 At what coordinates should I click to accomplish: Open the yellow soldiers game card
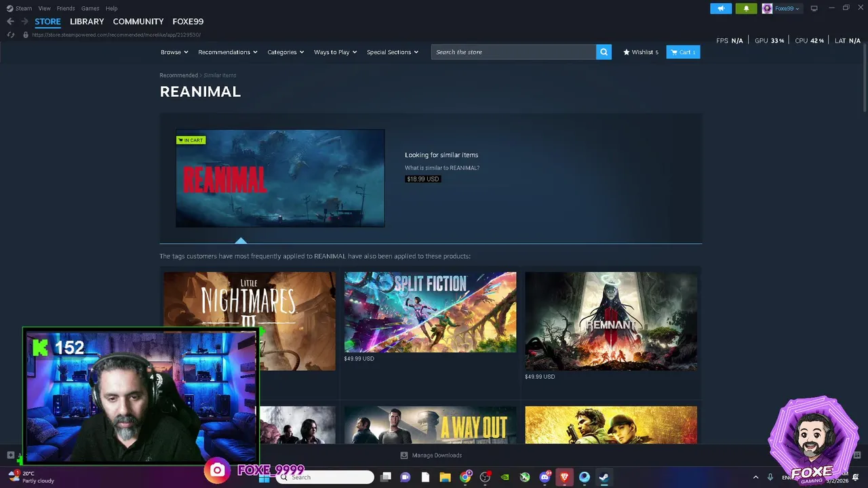pos(611,425)
